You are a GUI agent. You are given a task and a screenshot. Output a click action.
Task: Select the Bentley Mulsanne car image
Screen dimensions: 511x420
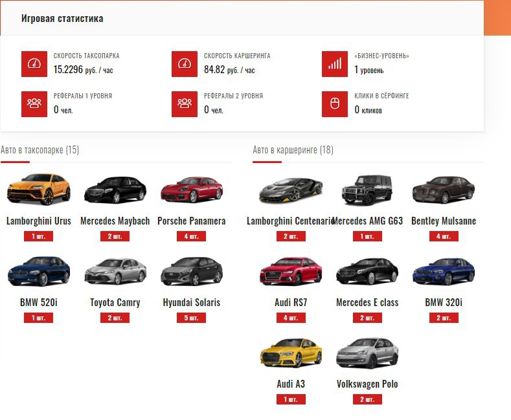[444, 190]
